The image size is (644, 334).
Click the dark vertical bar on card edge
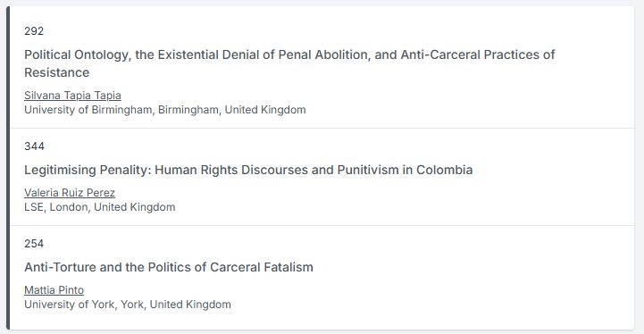coord(8,168)
